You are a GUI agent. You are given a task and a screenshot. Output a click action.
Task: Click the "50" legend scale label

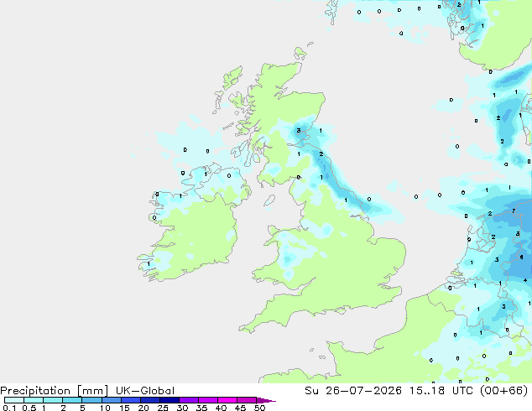click(259, 408)
